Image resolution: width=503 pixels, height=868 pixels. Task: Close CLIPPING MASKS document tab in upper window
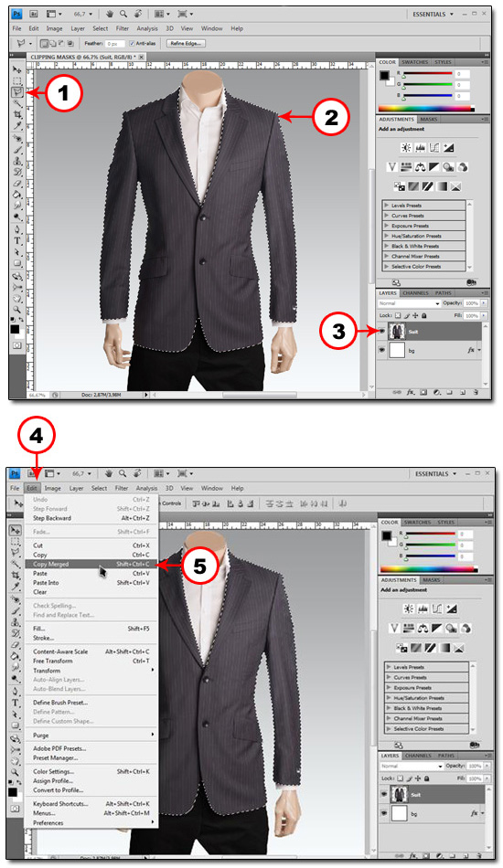(141, 57)
